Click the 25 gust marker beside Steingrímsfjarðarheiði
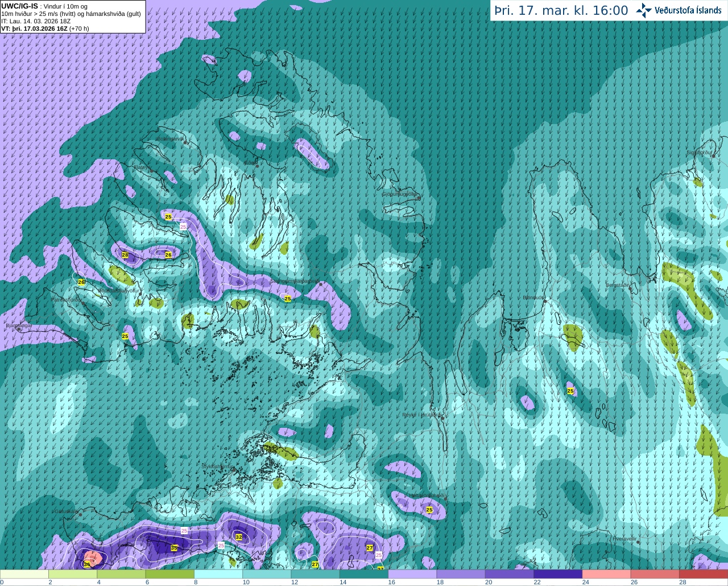Screen dimensions: 728x586 click(x=288, y=299)
